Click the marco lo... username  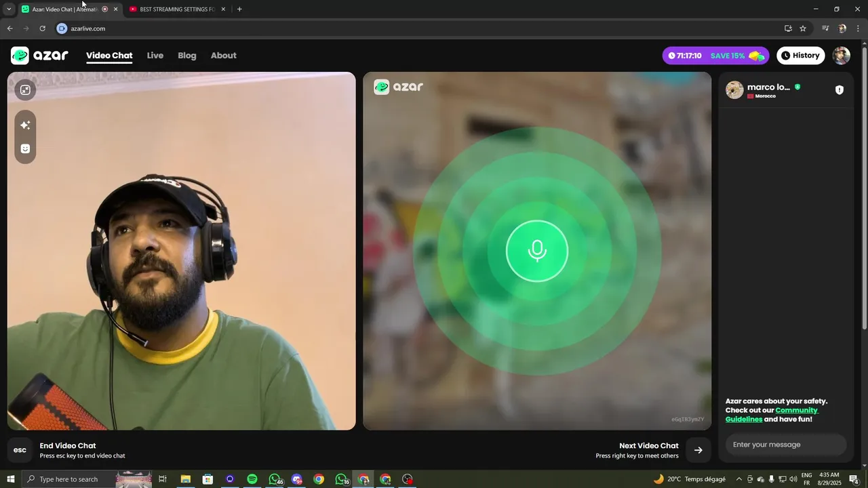(x=769, y=87)
